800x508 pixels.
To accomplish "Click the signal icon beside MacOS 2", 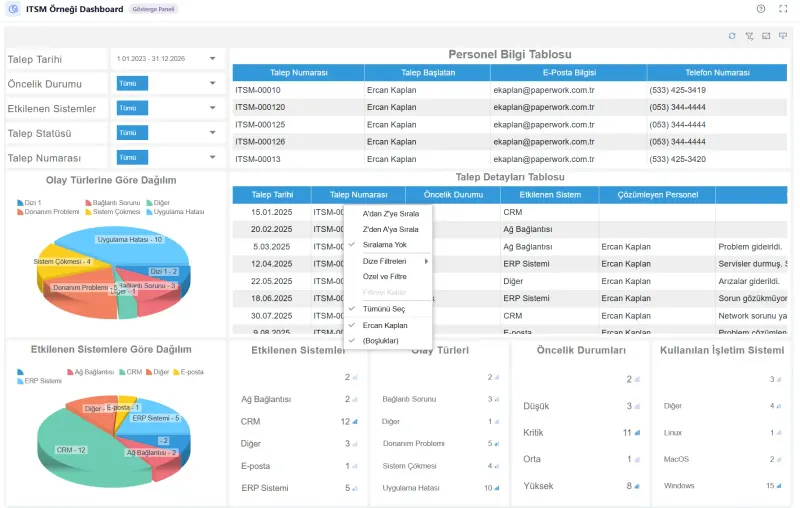I will point(779,459).
